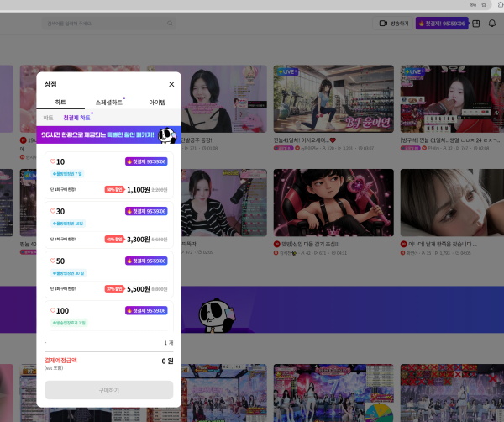This screenshot has width=504, height=422.
Task: Select the 30 hearts package card
Action: [x=109, y=224]
